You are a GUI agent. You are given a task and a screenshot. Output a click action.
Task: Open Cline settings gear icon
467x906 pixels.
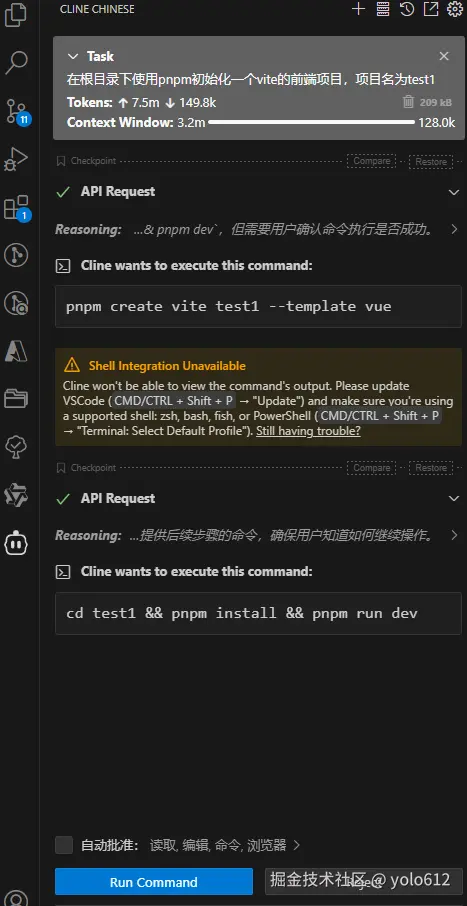455,9
